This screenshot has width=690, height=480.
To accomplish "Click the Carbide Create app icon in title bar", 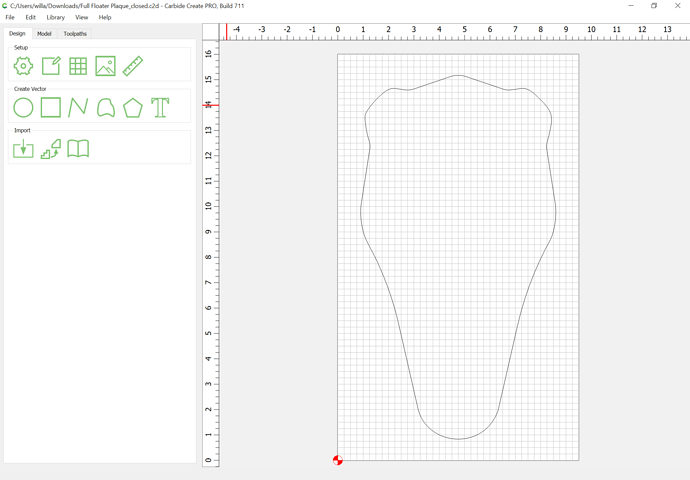I will (x=4, y=6).
